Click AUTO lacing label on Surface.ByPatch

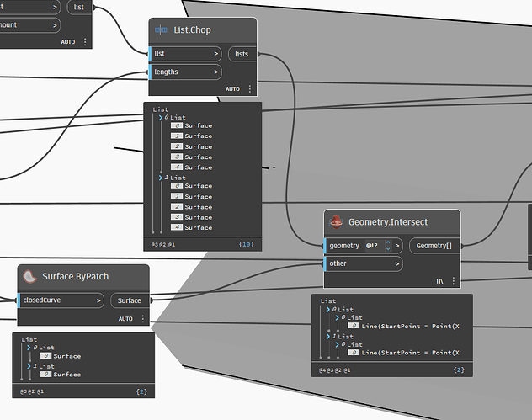pos(125,319)
